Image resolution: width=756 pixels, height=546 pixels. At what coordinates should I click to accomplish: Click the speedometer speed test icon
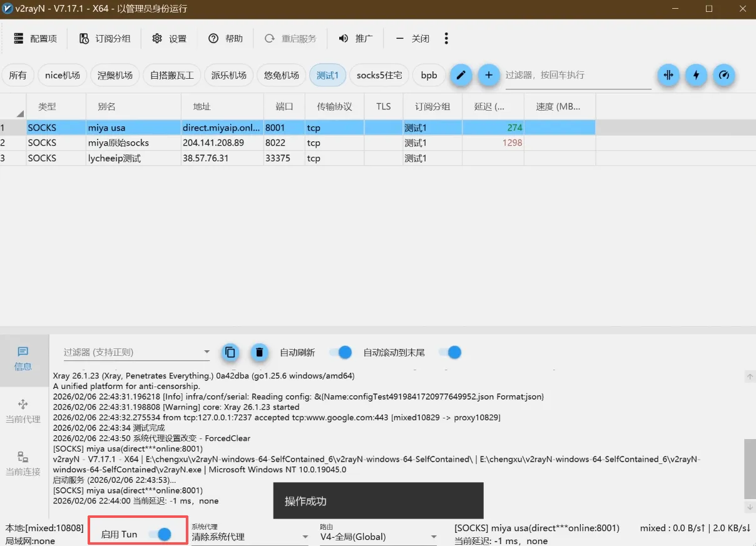[x=724, y=75]
